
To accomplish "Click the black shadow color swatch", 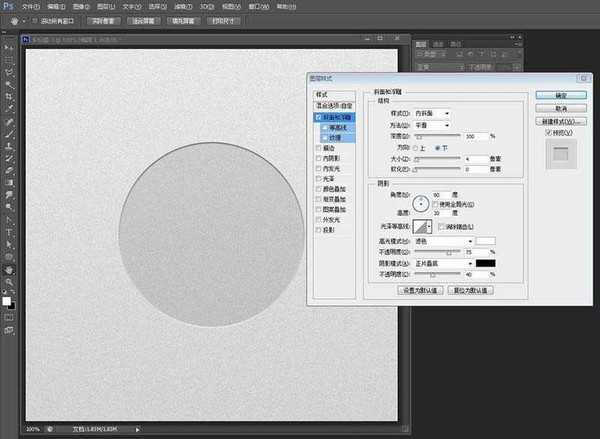I will coord(485,263).
